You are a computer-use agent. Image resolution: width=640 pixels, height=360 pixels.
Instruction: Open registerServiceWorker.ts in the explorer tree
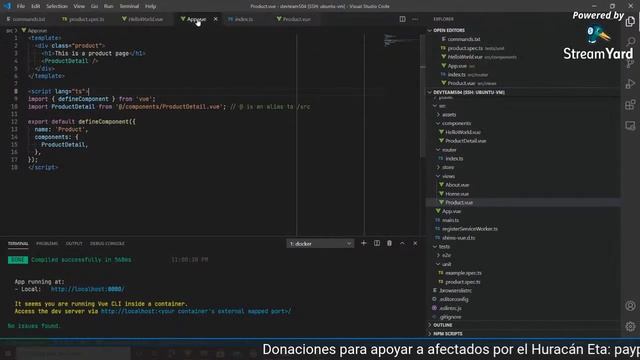tap(469, 229)
